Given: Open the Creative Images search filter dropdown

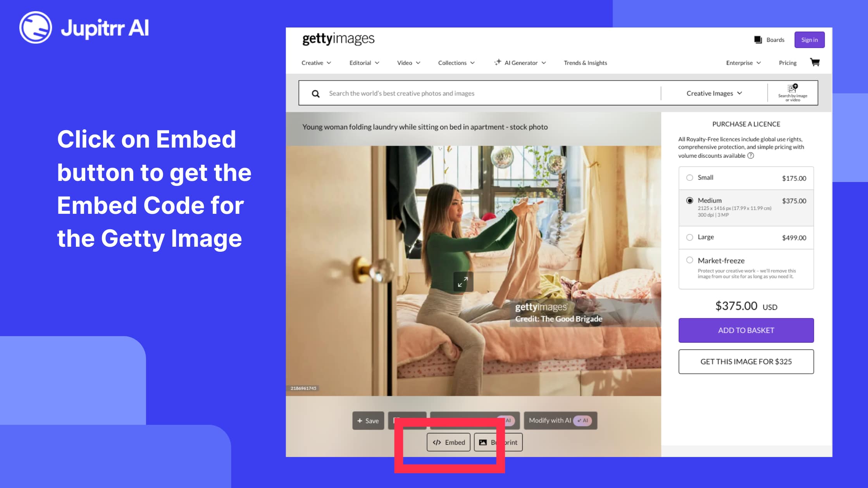Looking at the screenshot, I should [714, 93].
